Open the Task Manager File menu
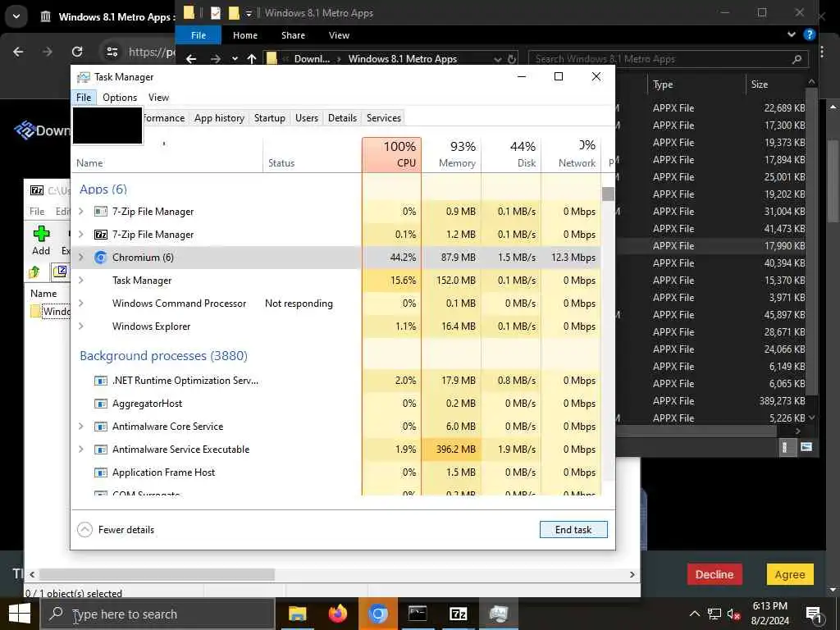Screen dimensions: 840x630 coord(84,98)
